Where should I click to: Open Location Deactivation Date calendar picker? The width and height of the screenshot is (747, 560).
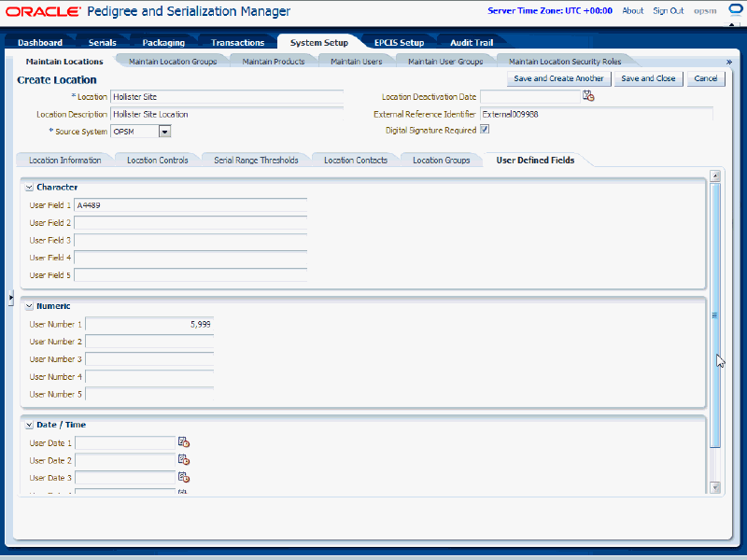(588, 96)
